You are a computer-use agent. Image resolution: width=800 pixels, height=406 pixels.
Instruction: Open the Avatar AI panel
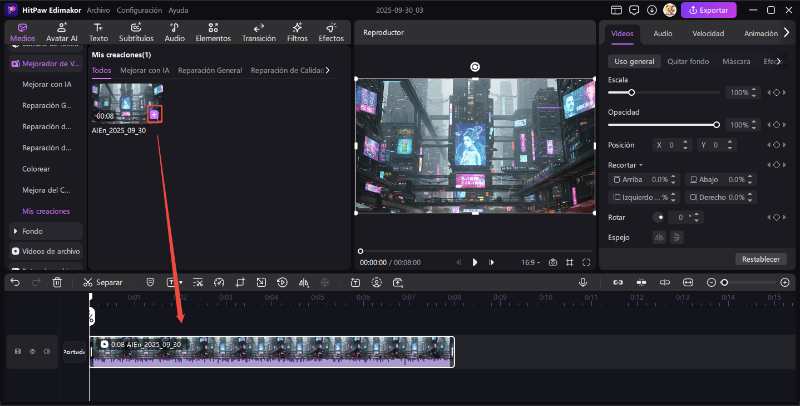click(60, 32)
